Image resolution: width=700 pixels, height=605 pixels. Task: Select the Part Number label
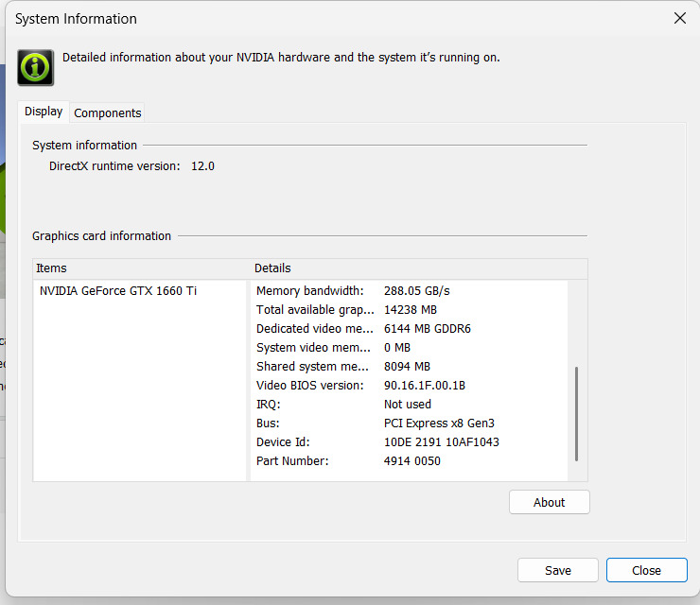click(292, 461)
